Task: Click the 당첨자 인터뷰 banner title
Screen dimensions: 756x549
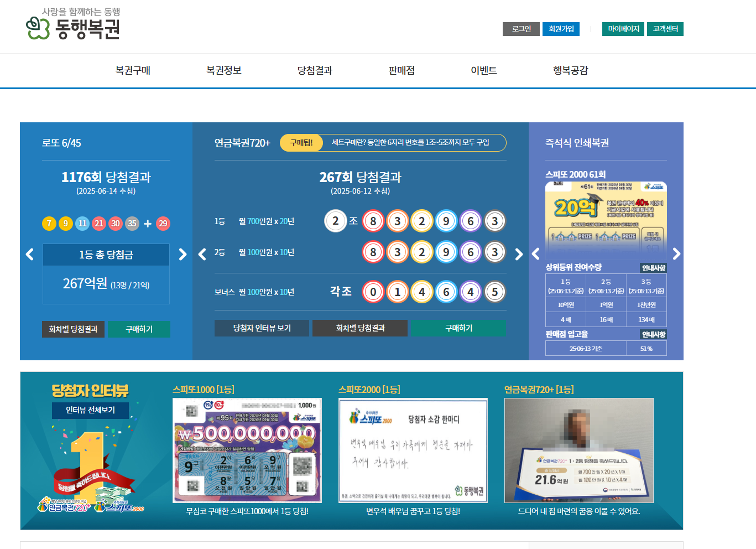Action: point(90,391)
